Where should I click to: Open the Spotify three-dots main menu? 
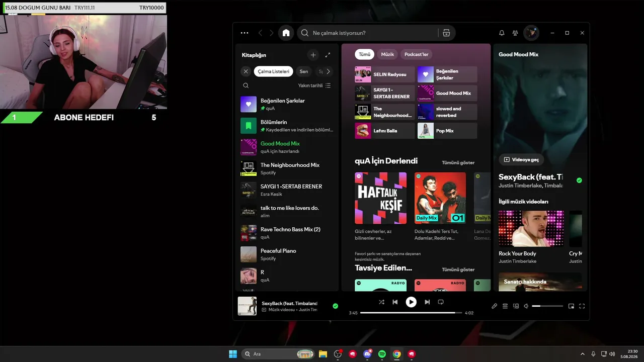(x=245, y=33)
